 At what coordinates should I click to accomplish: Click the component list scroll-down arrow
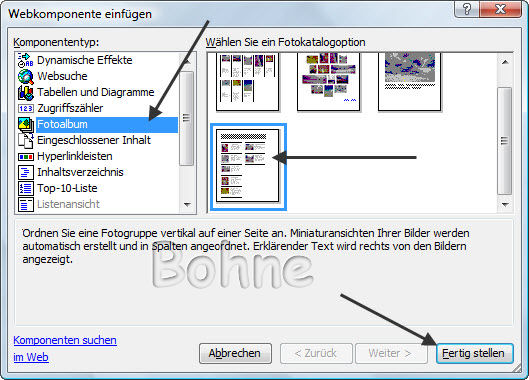[x=187, y=205]
